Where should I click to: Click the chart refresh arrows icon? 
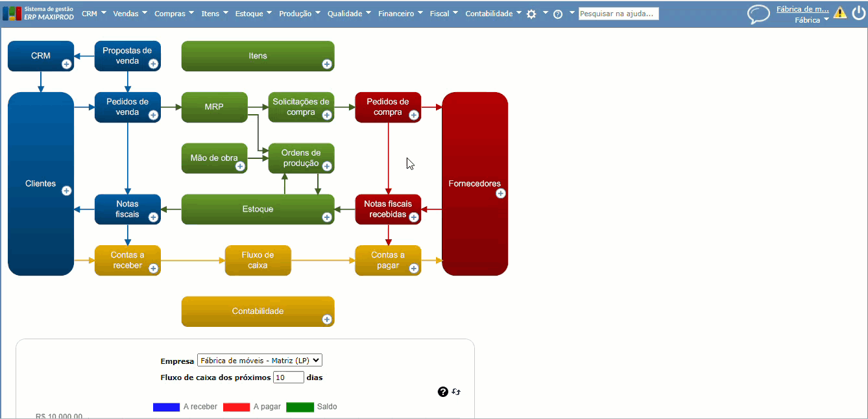(456, 392)
